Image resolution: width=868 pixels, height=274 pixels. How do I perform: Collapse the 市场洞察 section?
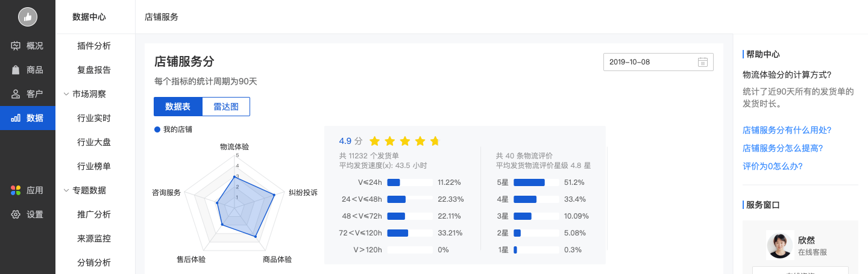pyautogui.click(x=66, y=94)
